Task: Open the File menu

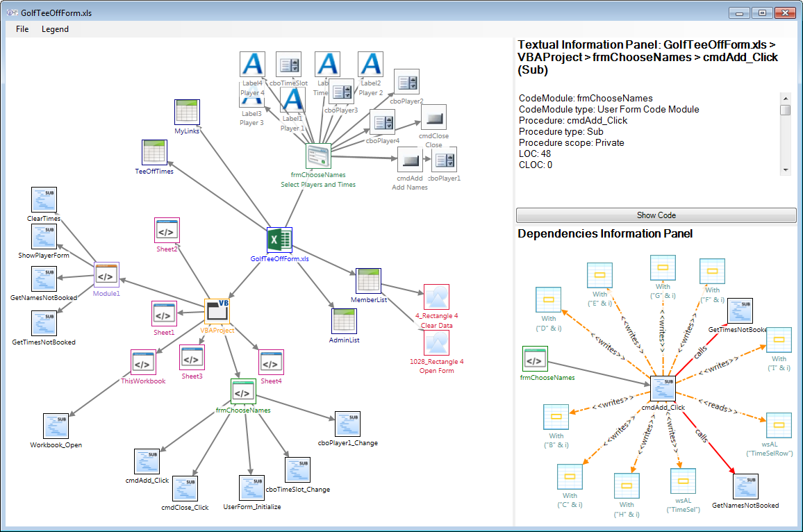Action: click(22, 29)
